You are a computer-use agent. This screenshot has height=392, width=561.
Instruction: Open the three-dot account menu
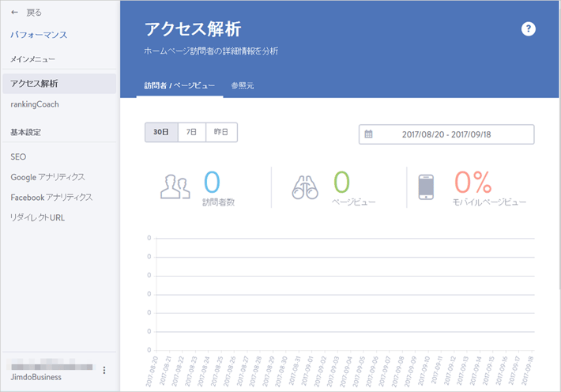pyautogui.click(x=104, y=370)
